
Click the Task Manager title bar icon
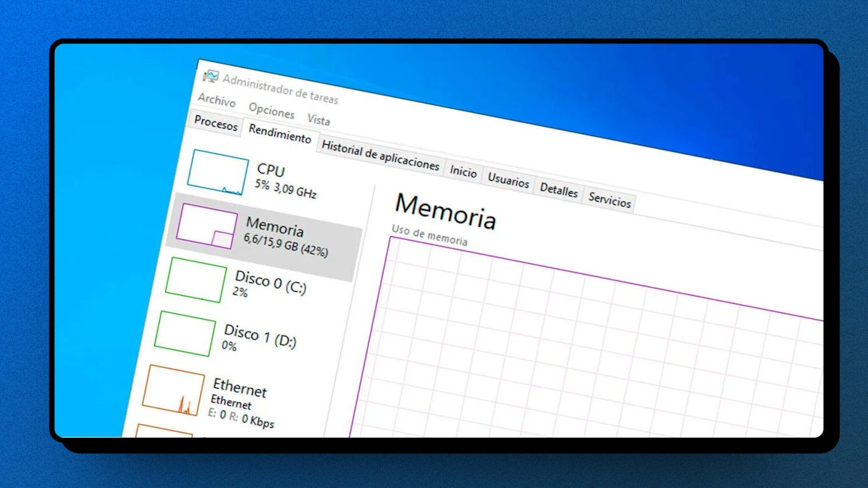[x=211, y=76]
